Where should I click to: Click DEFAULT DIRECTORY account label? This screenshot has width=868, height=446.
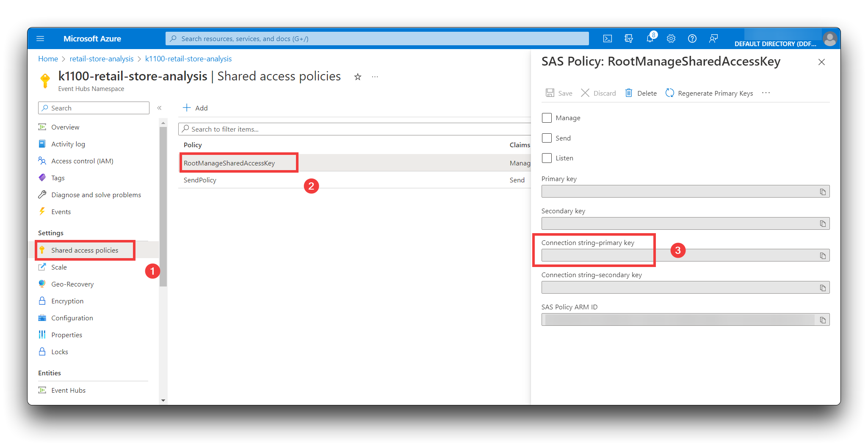775,44
